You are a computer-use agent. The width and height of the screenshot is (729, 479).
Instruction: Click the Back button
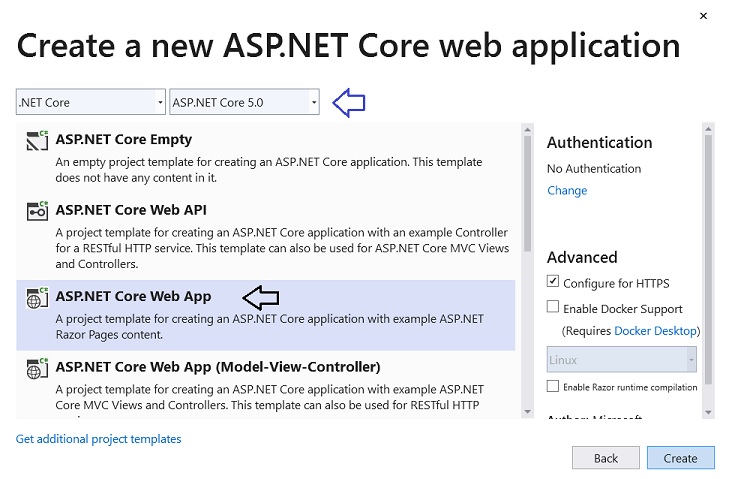tap(606, 458)
